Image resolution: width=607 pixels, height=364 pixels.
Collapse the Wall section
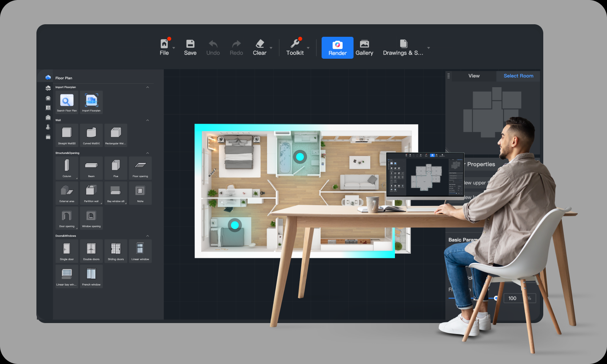(x=148, y=120)
